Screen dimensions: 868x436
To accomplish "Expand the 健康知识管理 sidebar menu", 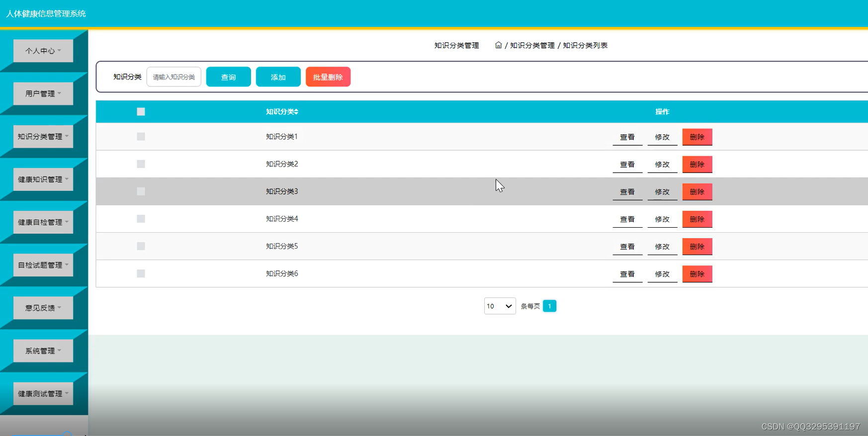I will (x=43, y=179).
